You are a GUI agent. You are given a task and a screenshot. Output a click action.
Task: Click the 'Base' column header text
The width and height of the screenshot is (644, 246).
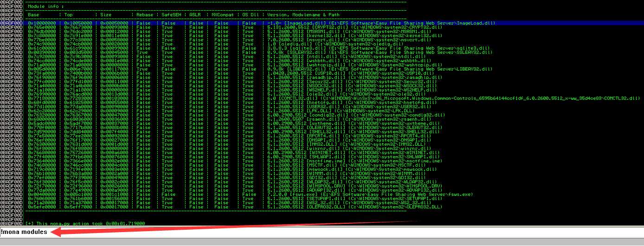click(32, 15)
